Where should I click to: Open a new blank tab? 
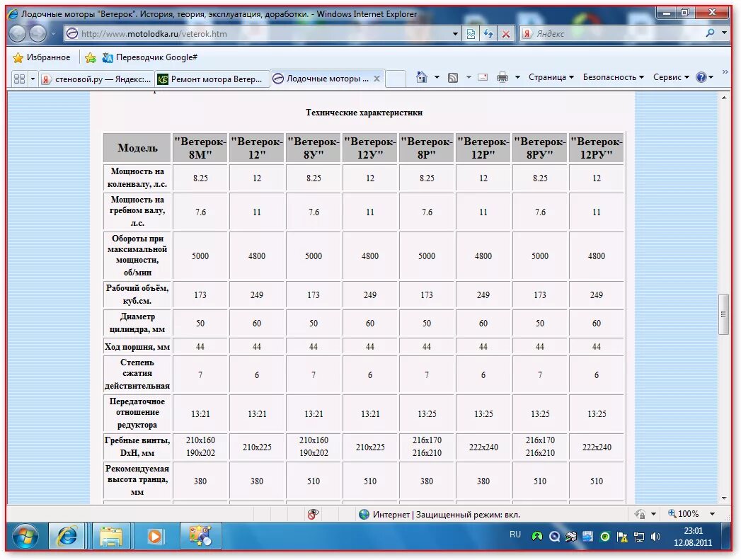coord(396,79)
